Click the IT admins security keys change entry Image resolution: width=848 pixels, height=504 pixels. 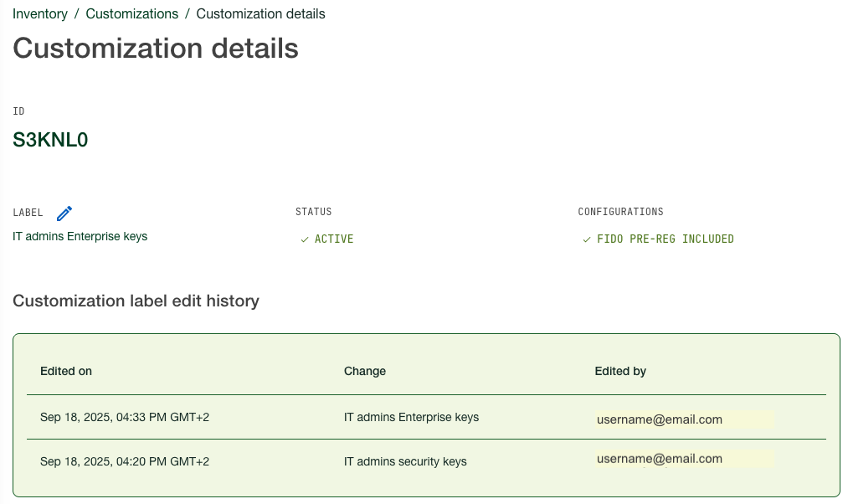(x=405, y=461)
